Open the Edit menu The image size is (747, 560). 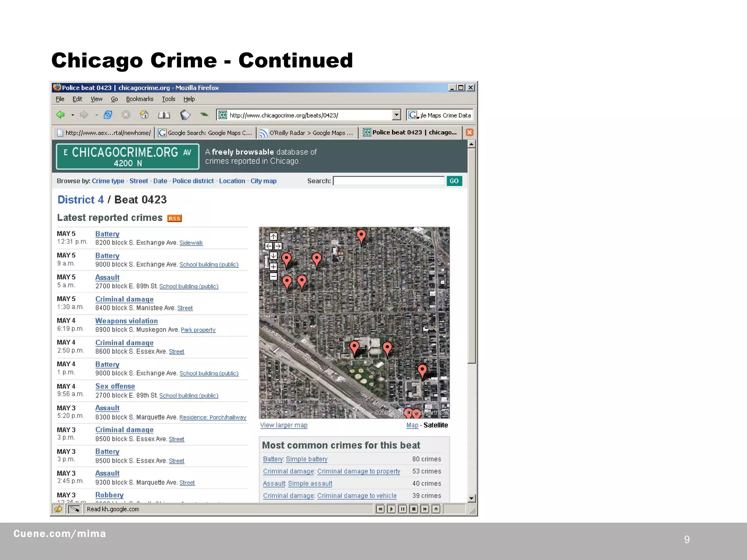[x=77, y=99]
